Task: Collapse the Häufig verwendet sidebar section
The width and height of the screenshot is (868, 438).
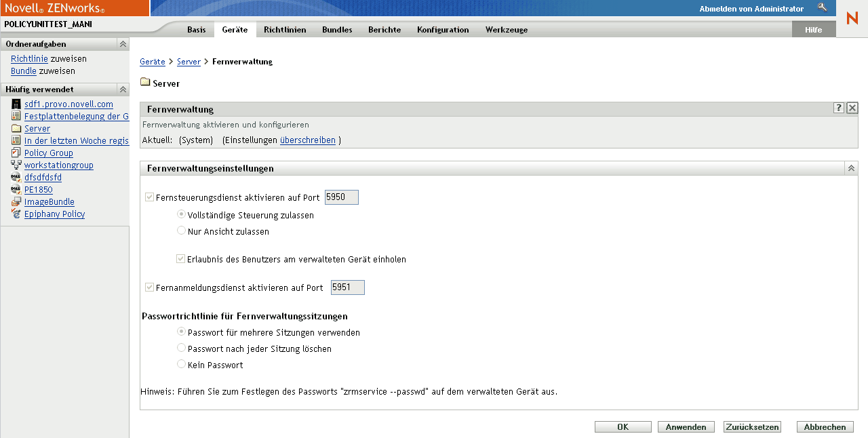Action: coord(123,89)
